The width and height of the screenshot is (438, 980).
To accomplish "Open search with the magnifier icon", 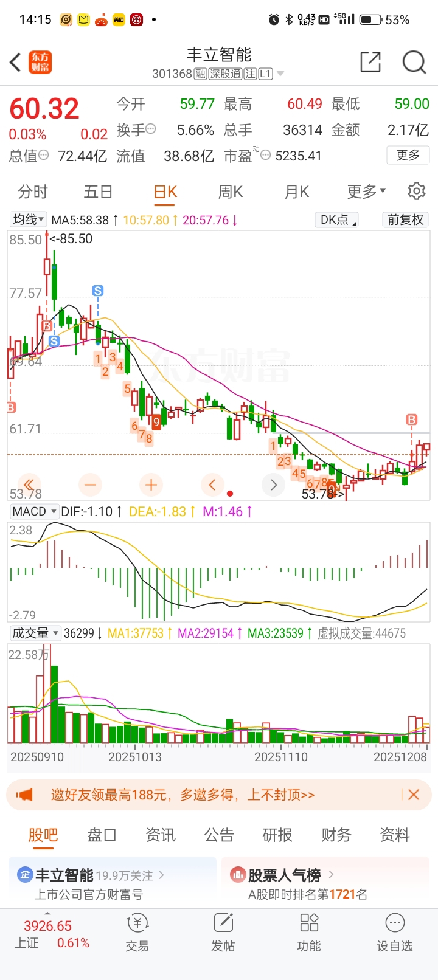I will point(414,62).
